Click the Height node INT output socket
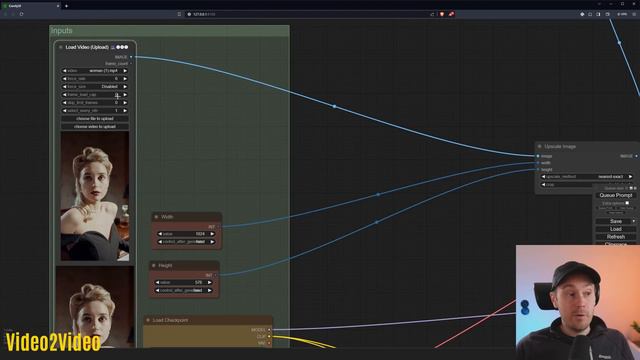Image resolution: width=640 pixels, height=360 pixels. (x=216, y=275)
